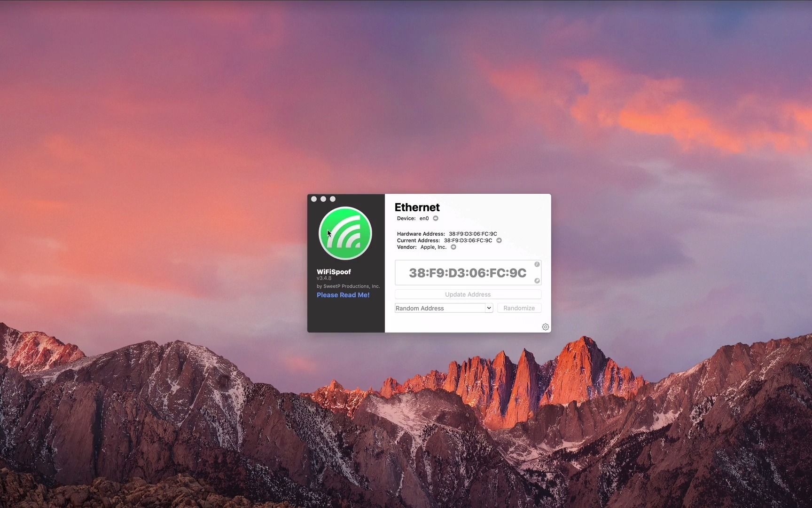The width and height of the screenshot is (812, 508).
Task: Click the Update Address button
Action: (x=468, y=294)
